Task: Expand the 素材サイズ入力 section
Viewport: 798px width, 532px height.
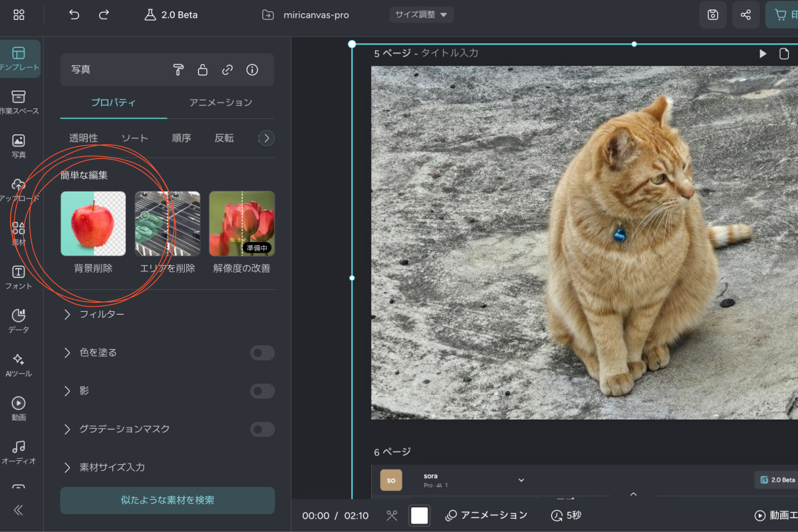Action: (110, 467)
